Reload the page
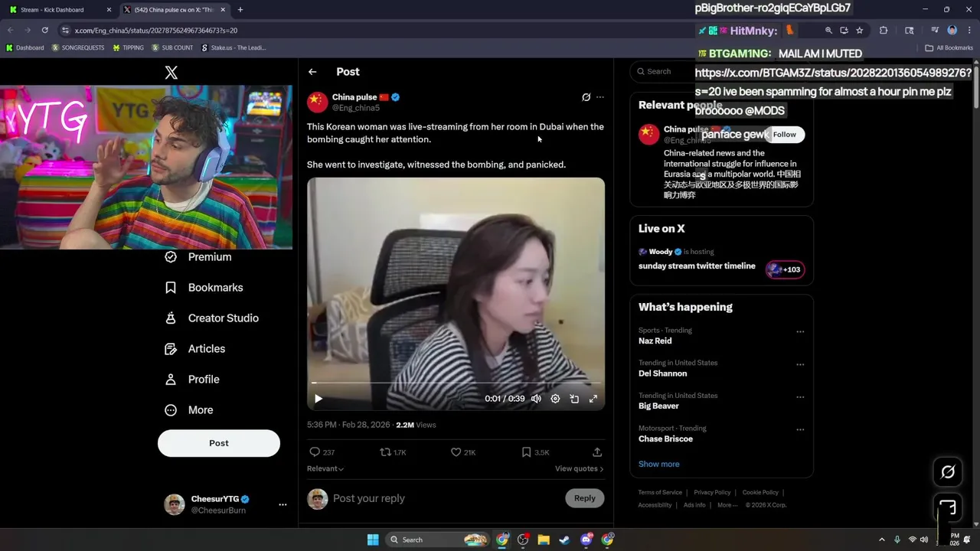Viewport: 980px width, 551px height. (45, 31)
